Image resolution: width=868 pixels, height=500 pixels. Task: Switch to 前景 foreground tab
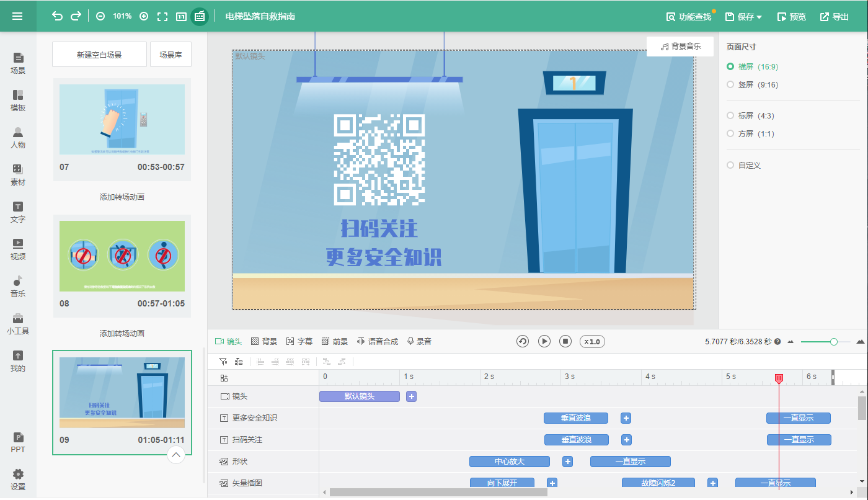click(335, 341)
